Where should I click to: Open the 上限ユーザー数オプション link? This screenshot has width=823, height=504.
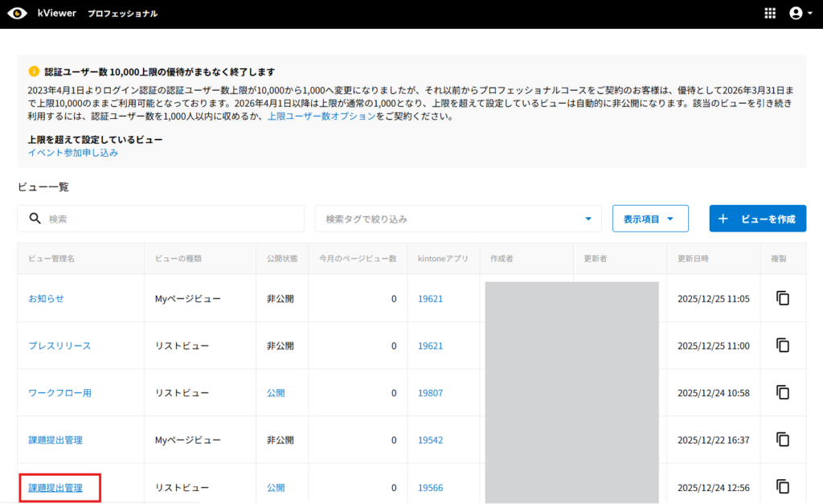click(x=321, y=117)
